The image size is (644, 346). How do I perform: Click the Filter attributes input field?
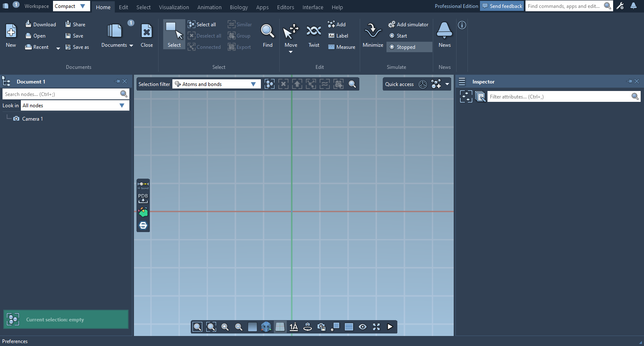[558, 97]
